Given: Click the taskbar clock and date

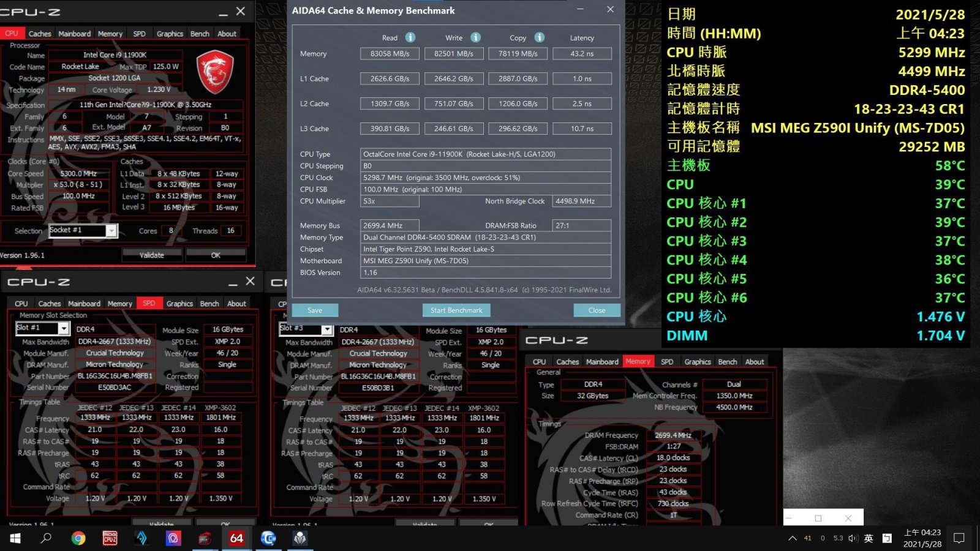Looking at the screenshot, I should pyautogui.click(x=922, y=538).
